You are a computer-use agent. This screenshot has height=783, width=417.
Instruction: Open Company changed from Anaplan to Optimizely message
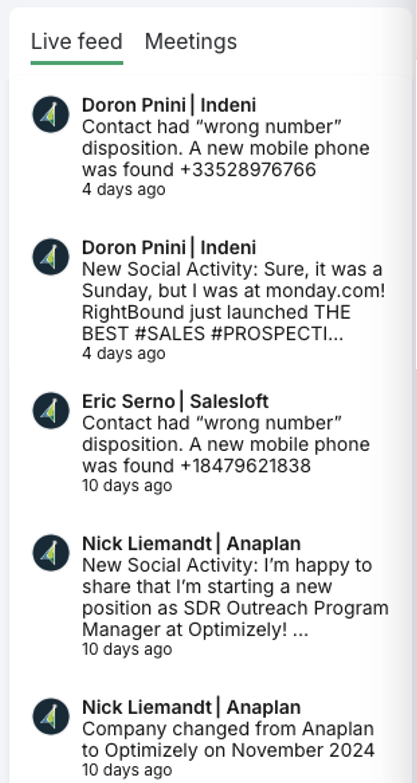point(228,740)
